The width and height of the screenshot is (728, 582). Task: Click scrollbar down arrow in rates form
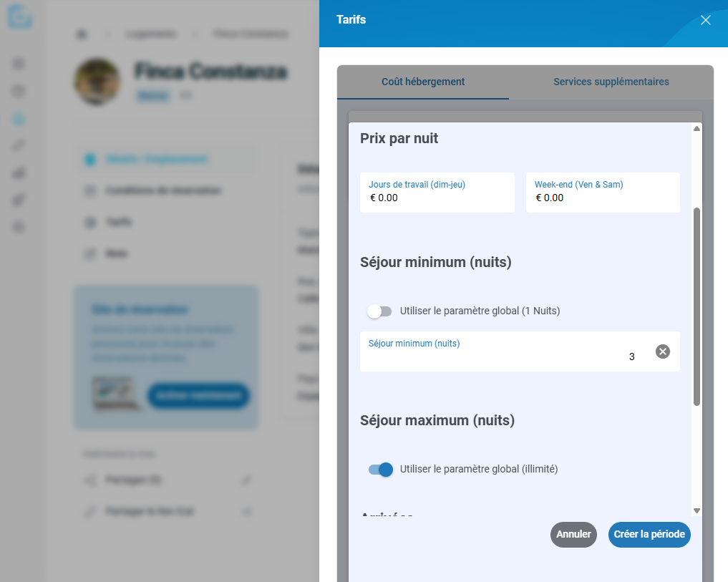click(x=697, y=510)
